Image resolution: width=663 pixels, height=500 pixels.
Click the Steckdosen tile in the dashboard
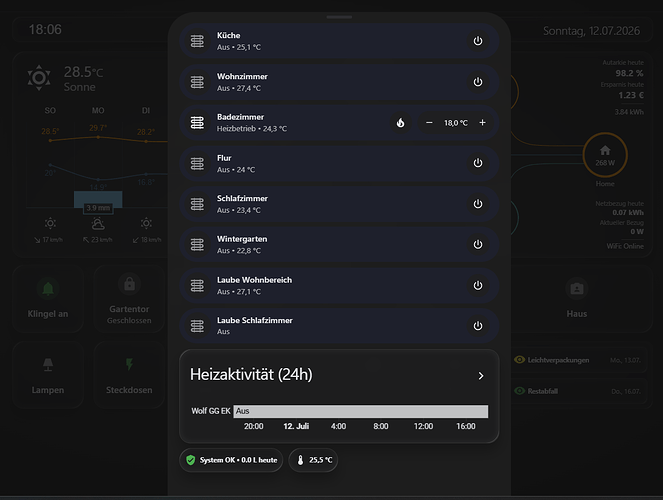click(x=129, y=375)
